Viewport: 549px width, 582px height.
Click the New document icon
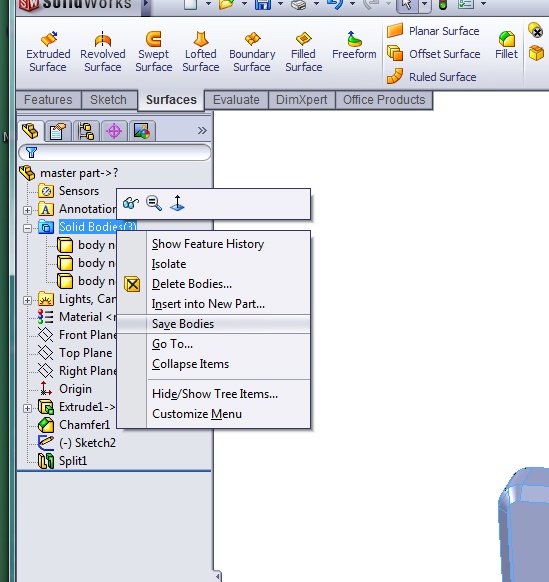click(x=190, y=4)
